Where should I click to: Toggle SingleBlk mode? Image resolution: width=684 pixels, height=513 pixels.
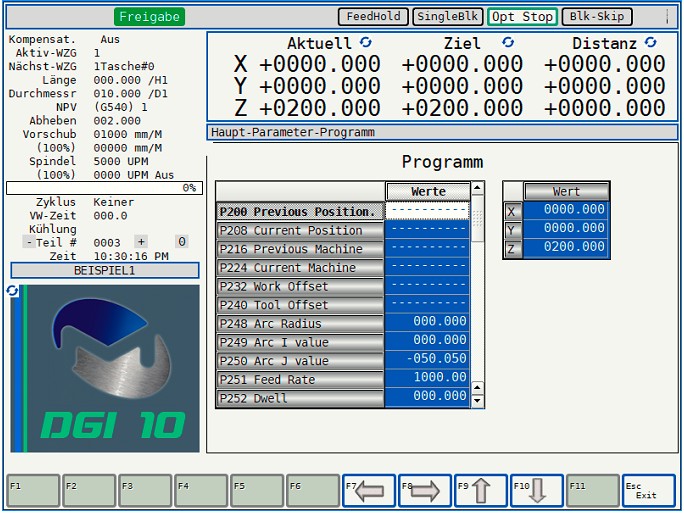(x=448, y=17)
